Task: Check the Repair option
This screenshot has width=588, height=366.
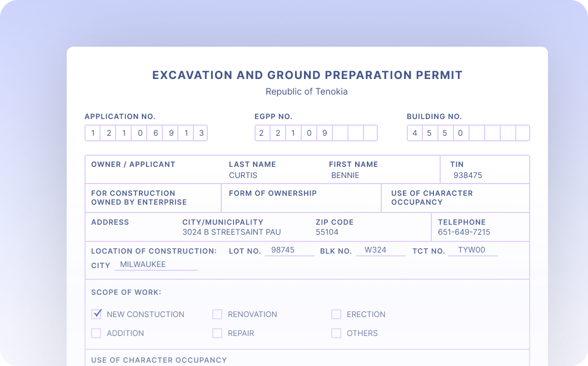Action: tap(217, 333)
